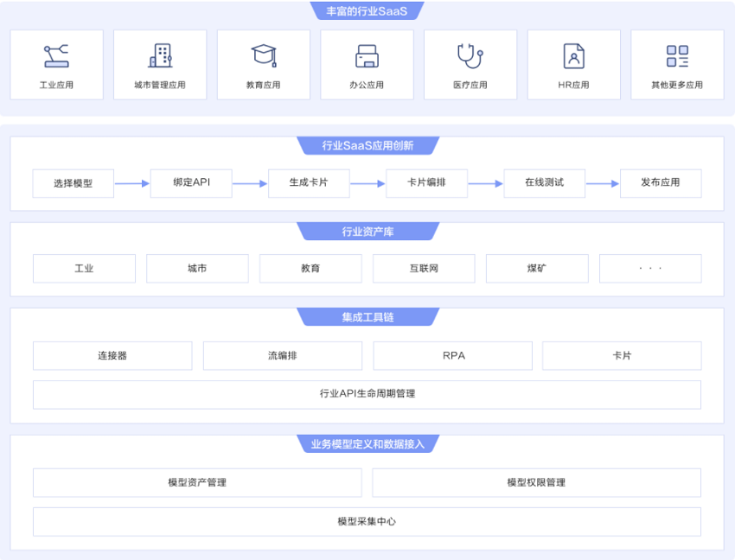
Task: Click the 绑定API step box
Action: 191,183
